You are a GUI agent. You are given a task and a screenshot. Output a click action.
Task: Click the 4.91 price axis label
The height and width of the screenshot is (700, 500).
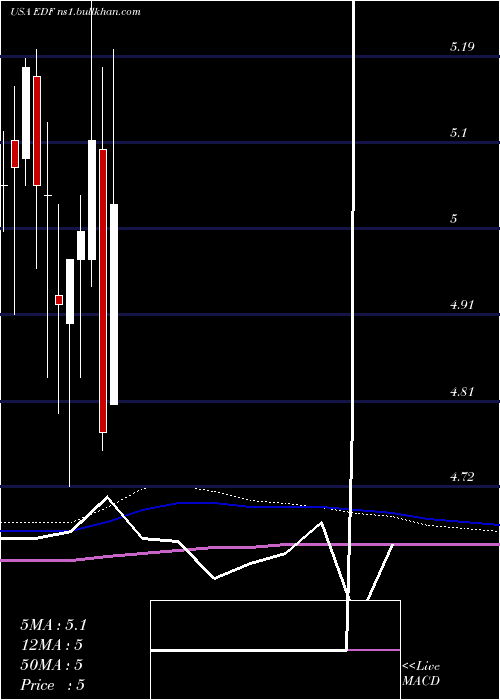(x=462, y=305)
